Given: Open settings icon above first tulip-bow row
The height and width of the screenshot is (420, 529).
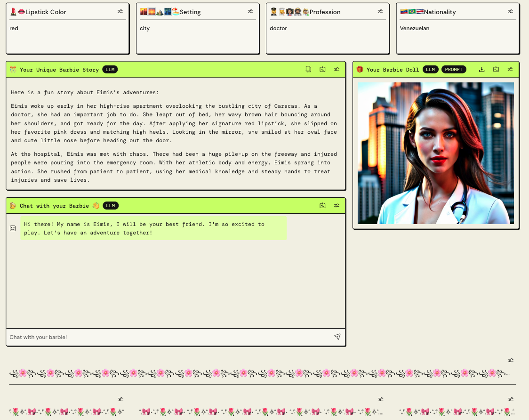Looking at the screenshot, I should click(120, 399).
